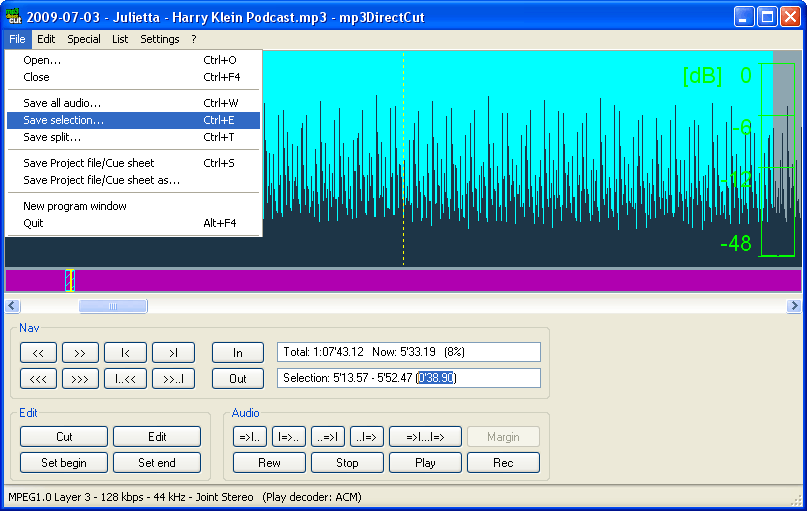
Task: Click the Cut button
Action: pos(64,437)
